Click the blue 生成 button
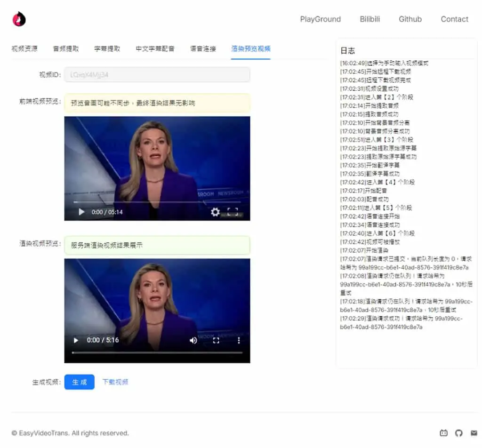The width and height of the screenshot is (482, 448). tap(79, 382)
